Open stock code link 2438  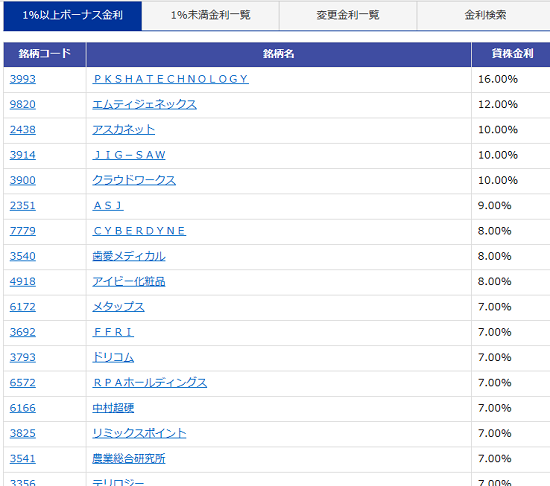[23, 130]
